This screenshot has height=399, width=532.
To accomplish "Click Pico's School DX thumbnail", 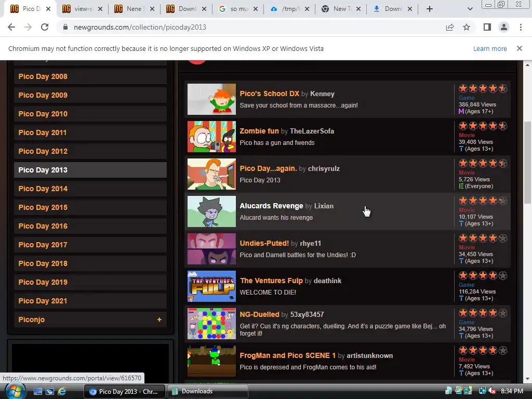I will click(211, 99).
